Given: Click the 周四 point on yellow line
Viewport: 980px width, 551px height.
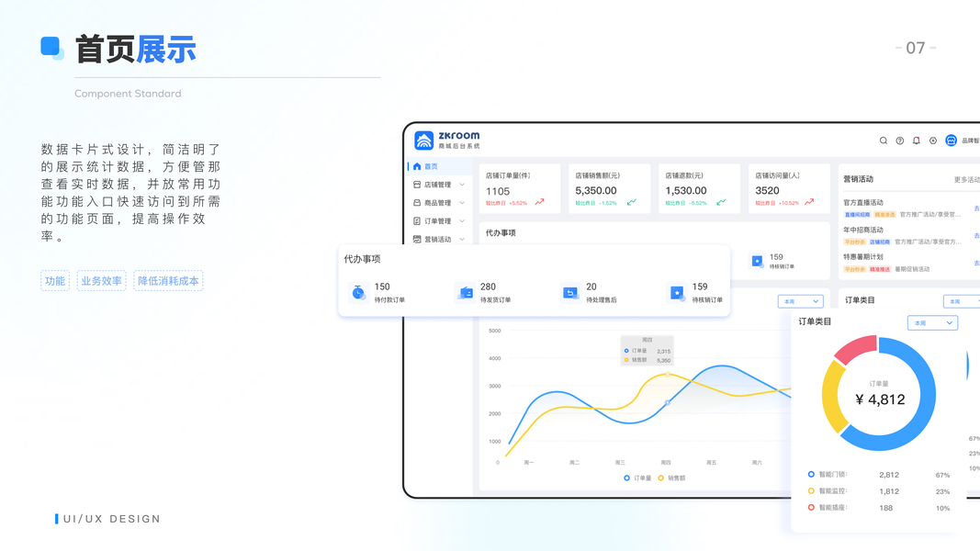Looking at the screenshot, I should 668,375.
